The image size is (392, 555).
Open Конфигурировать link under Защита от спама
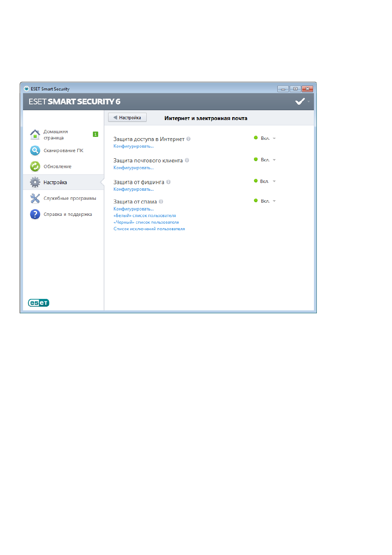[x=134, y=209]
